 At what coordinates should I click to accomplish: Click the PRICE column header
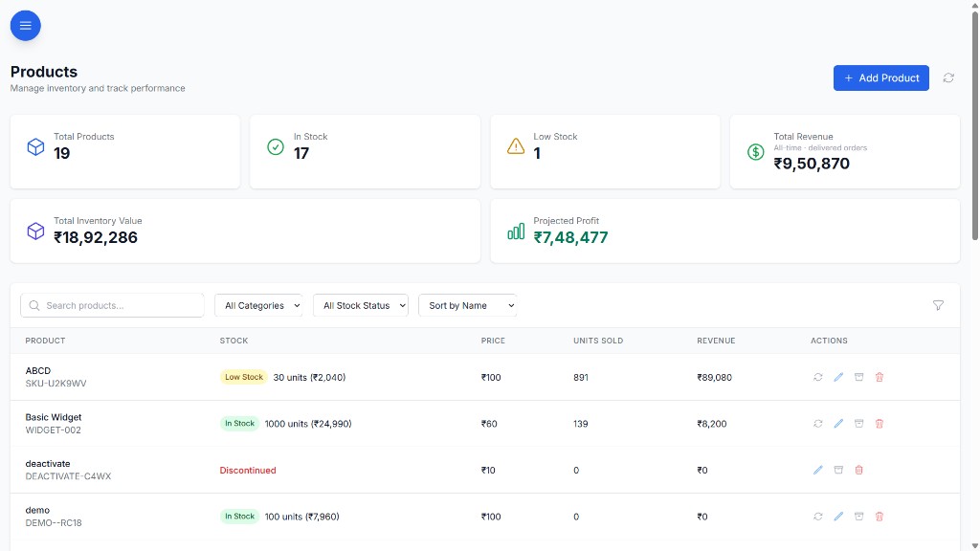click(493, 341)
